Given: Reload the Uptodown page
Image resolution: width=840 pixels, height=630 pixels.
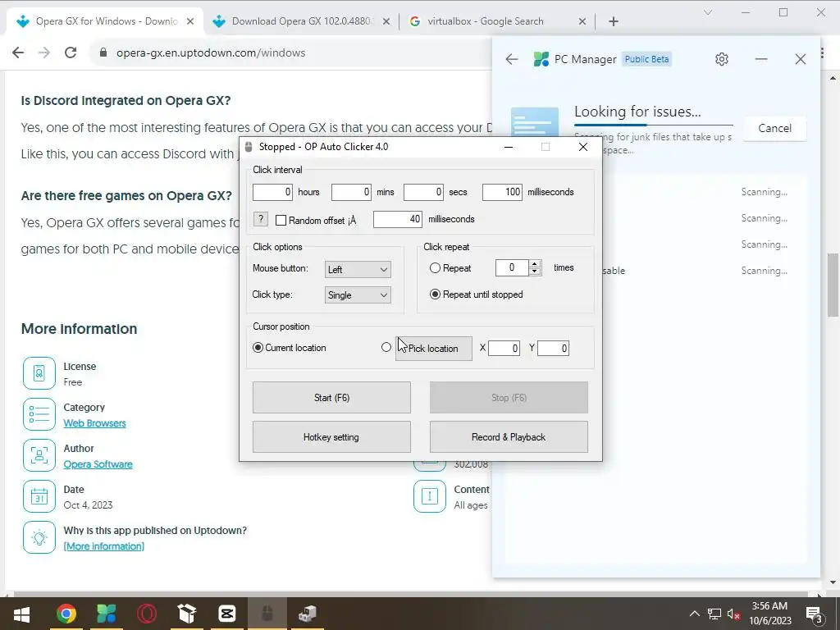Looking at the screenshot, I should coord(71,52).
